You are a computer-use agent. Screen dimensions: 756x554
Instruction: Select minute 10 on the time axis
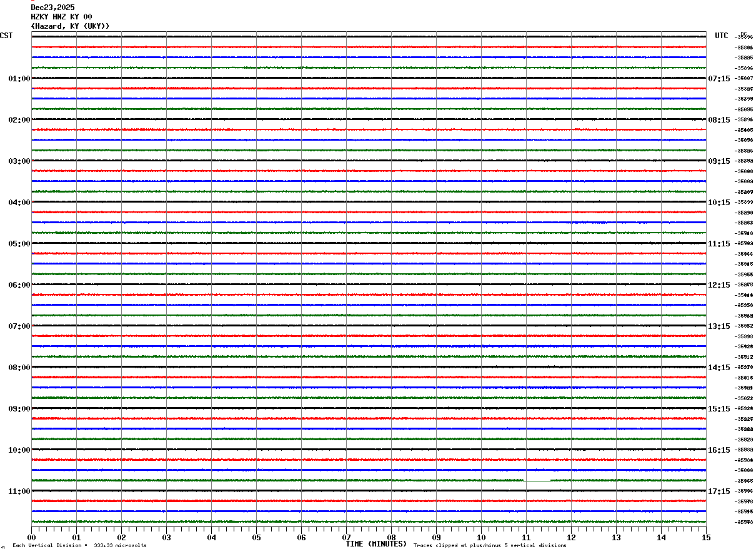point(481,537)
